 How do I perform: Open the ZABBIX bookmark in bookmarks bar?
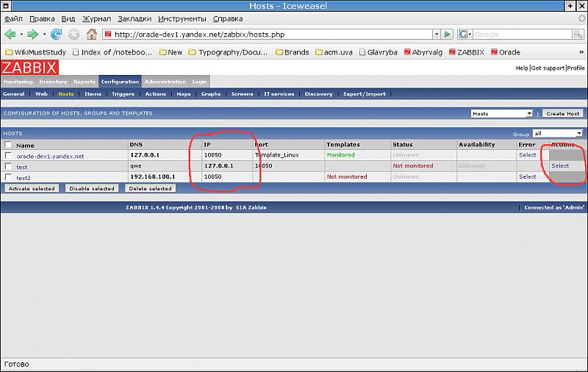click(467, 52)
